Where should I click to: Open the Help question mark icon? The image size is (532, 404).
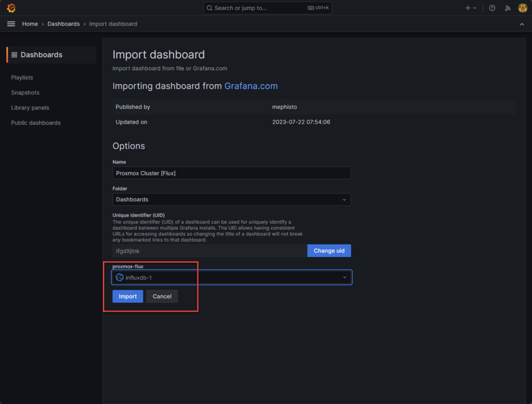(493, 8)
